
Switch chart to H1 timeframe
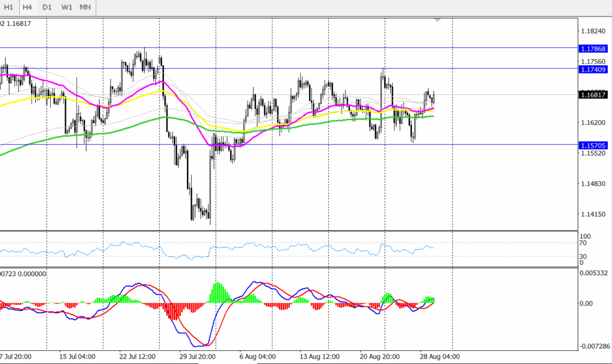coord(8,8)
